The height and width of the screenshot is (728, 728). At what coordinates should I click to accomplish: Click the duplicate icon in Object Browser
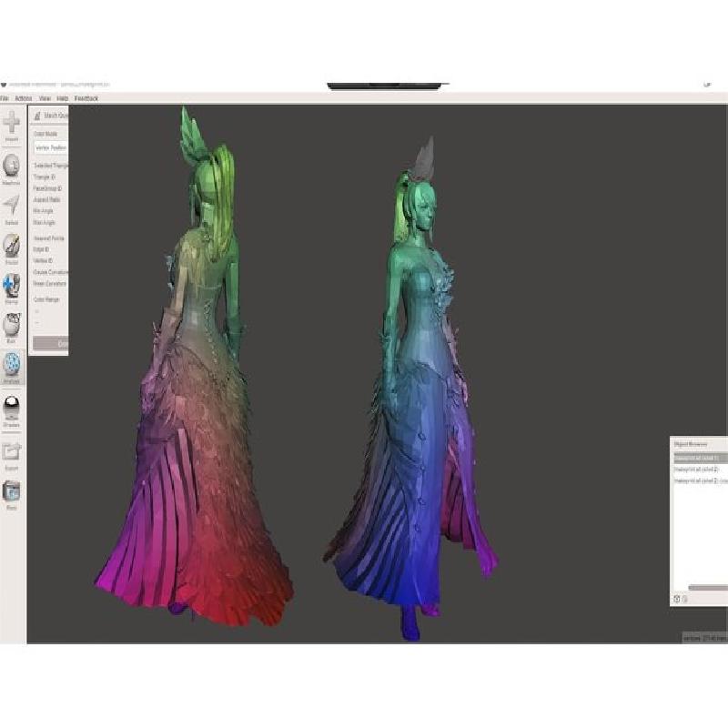tap(676, 599)
